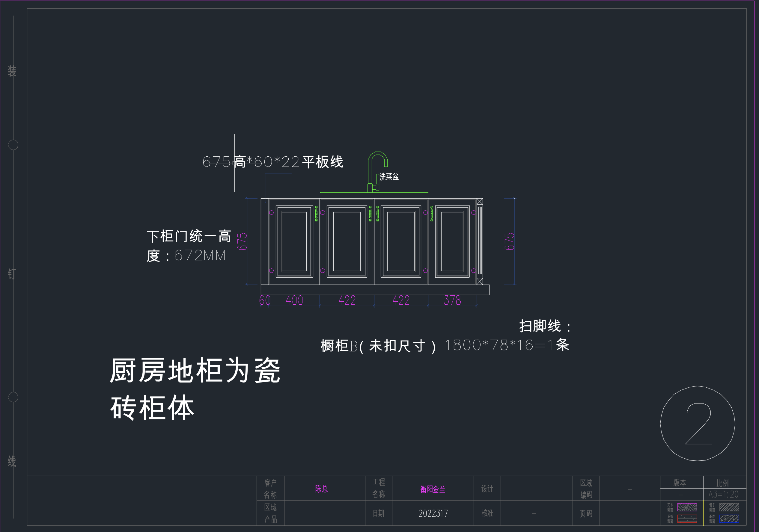This screenshot has width=759, height=532.
Task: Click the 镜子剖面 legend label
Action: (712, 507)
